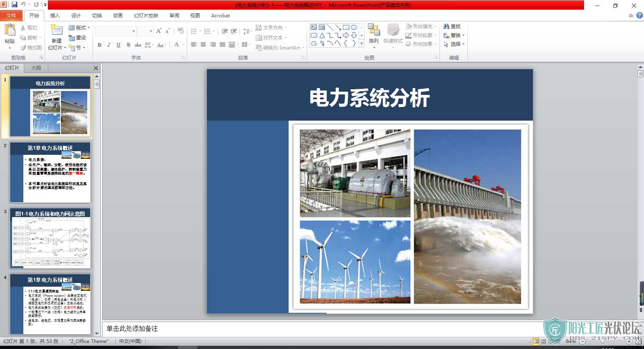Center-align text in paragraph group

click(x=203, y=45)
